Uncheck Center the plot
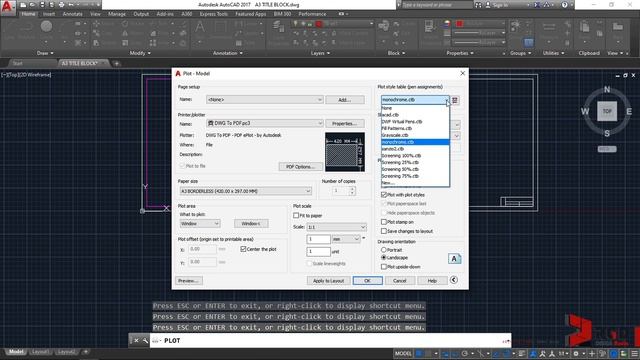 coord(243,249)
